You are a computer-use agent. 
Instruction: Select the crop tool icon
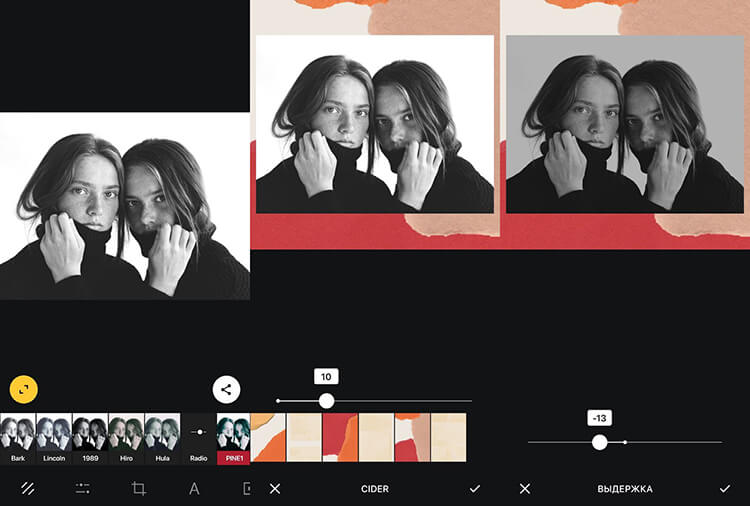pos(139,488)
